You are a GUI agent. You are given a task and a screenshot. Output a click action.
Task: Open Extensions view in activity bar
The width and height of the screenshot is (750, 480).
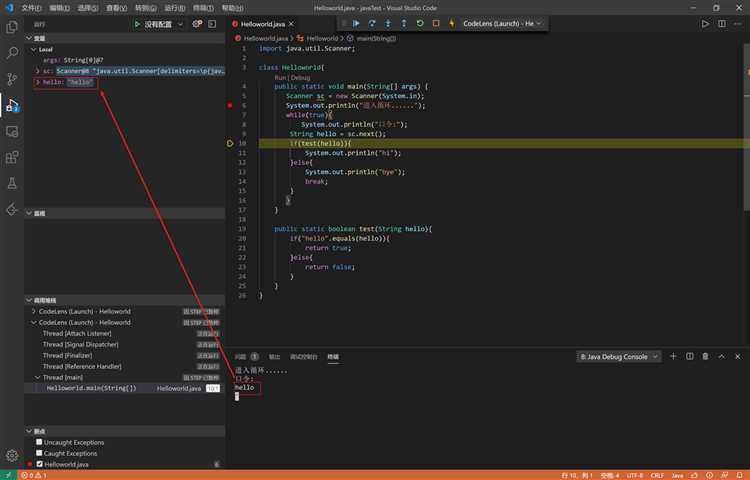[12, 157]
